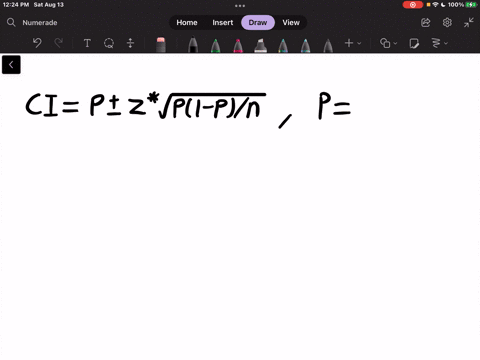The width and height of the screenshot is (480, 360).
Task: Select the Draw tab
Action: [x=258, y=22]
